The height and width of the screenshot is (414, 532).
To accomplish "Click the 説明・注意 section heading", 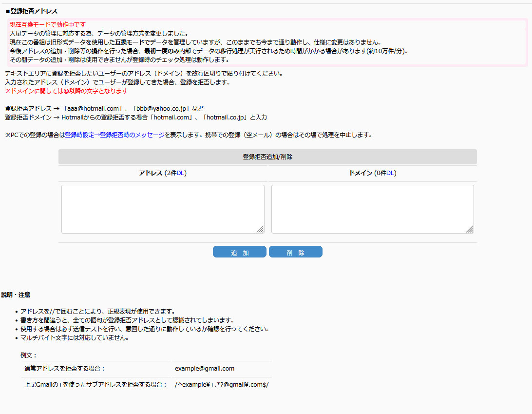I will [x=16, y=295].
